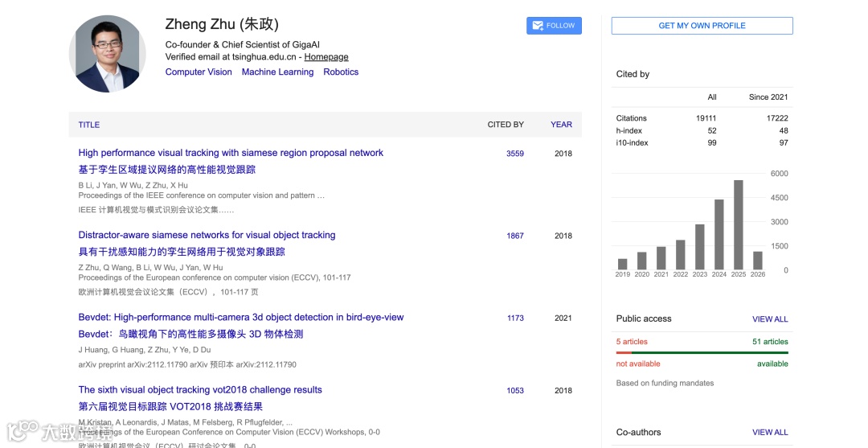
Task: Open Zheng Zhu's profile photo
Action: pyautogui.click(x=107, y=54)
